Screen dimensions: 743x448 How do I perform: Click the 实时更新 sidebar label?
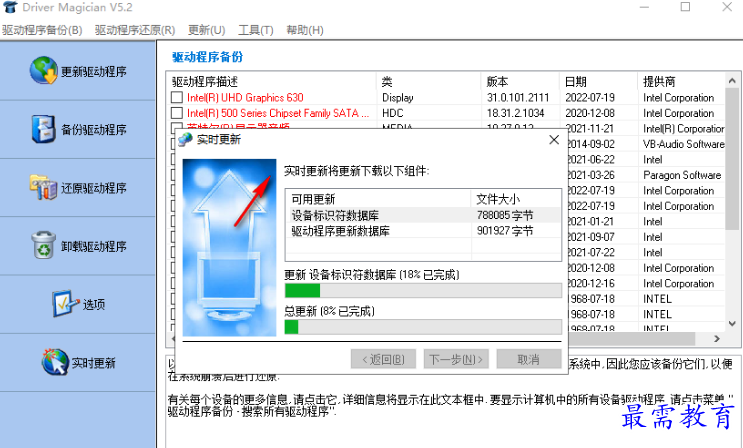click(x=93, y=363)
